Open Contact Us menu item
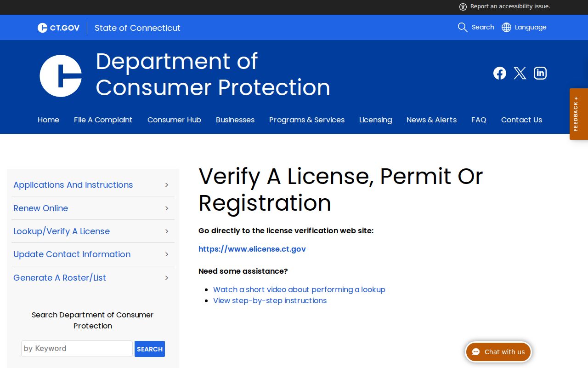588x368 pixels. tap(521, 120)
